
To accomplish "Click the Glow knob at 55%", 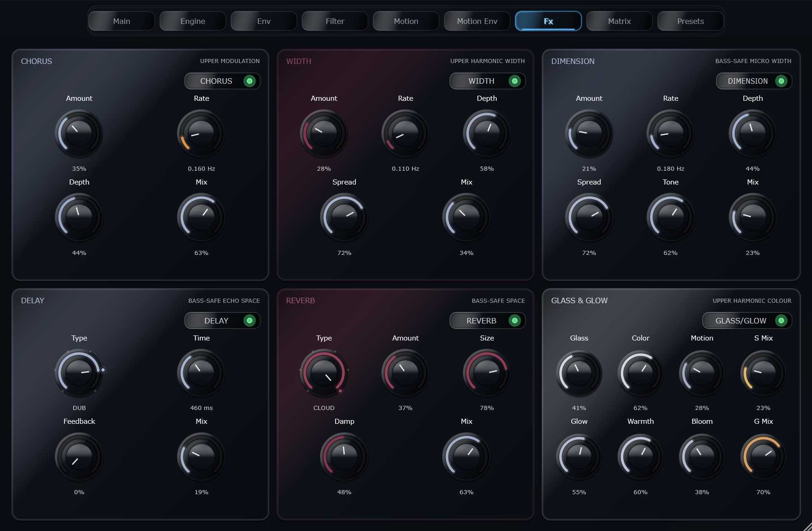I will point(579,456).
